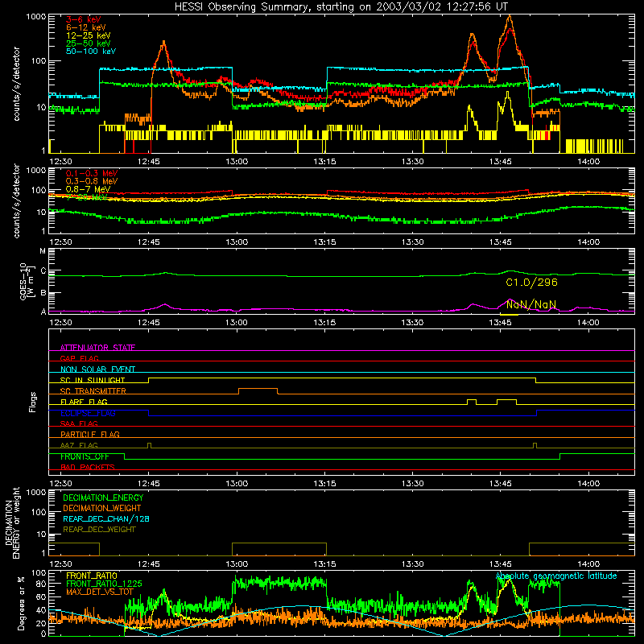Image resolution: width=644 pixels, height=644 pixels.
Task: Click the Degrees or % axis label
Action: [x=22, y=603]
